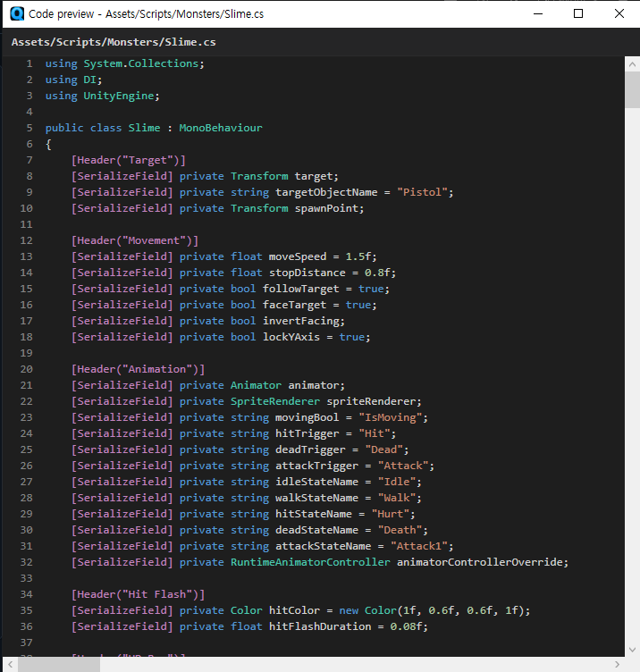
Task: Click the value '0.8f' on line 14
Action: 377,273
